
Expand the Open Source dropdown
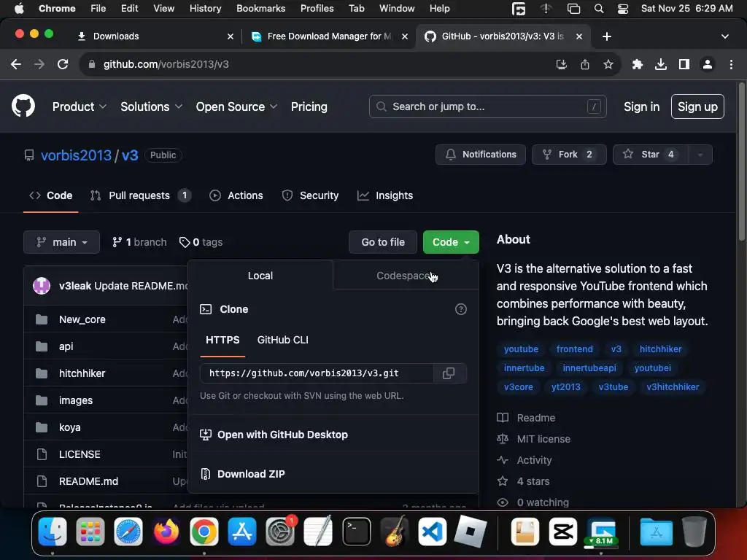click(236, 106)
